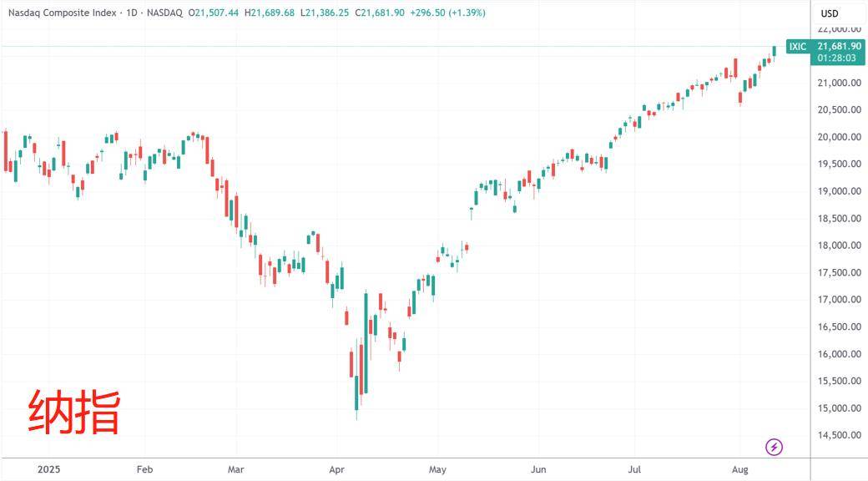
Task: Click the 15,000.00 price axis label
Action: coord(840,408)
